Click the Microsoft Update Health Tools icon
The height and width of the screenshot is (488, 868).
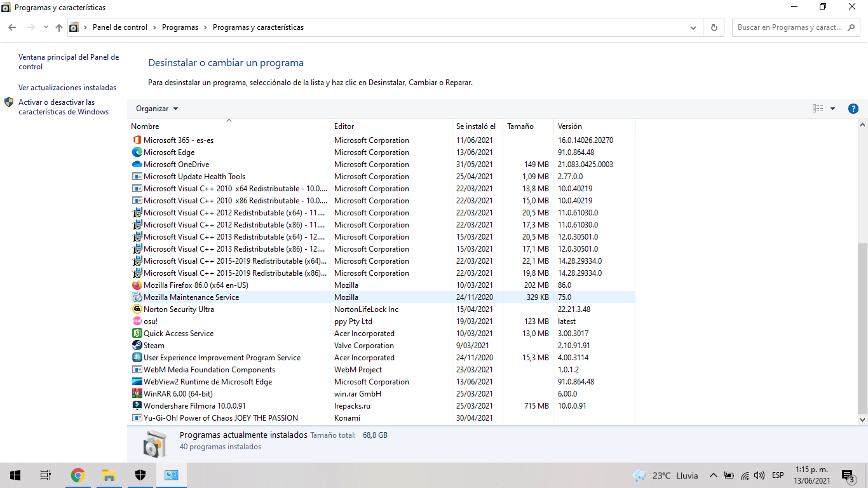point(137,177)
